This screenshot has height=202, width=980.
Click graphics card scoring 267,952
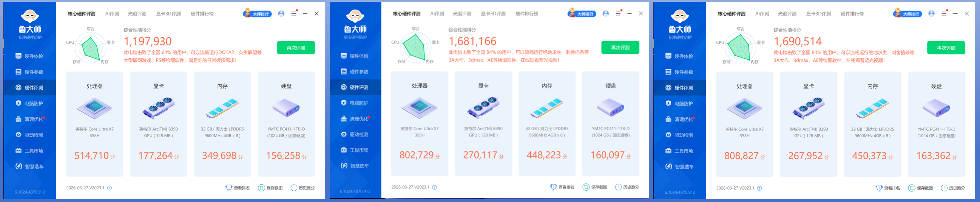(809, 124)
